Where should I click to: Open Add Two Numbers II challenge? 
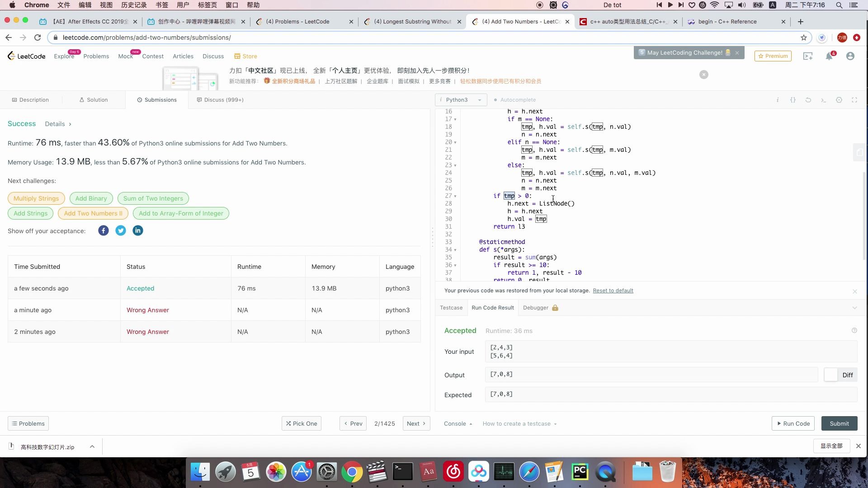point(93,213)
